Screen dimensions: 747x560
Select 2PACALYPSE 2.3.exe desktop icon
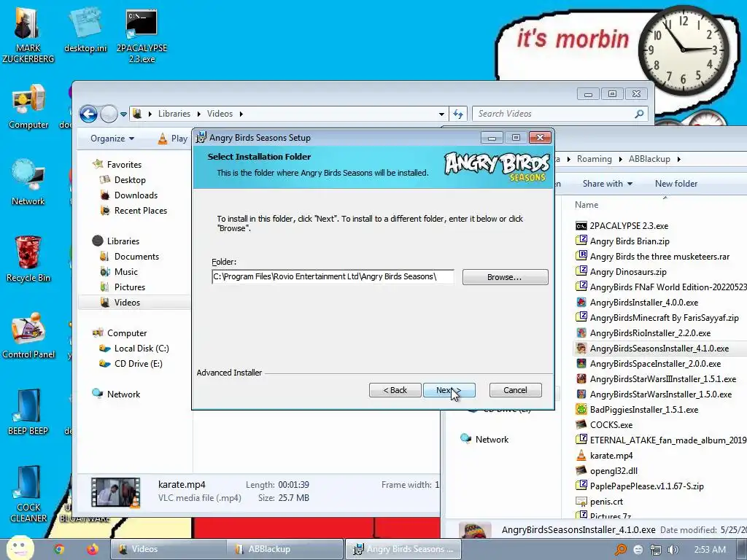(142, 36)
